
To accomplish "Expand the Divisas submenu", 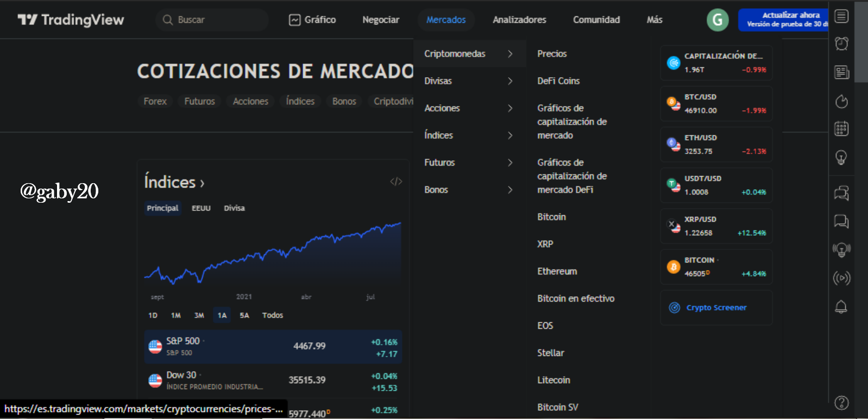I will pyautogui.click(x=469, y=81).
